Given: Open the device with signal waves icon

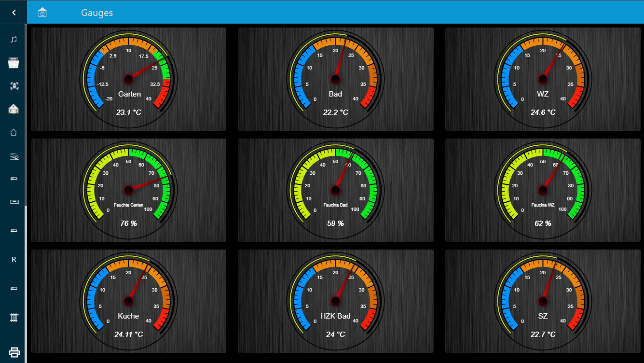Looking at the screenshot, I should pyautogui.click(x=14, y=86).
